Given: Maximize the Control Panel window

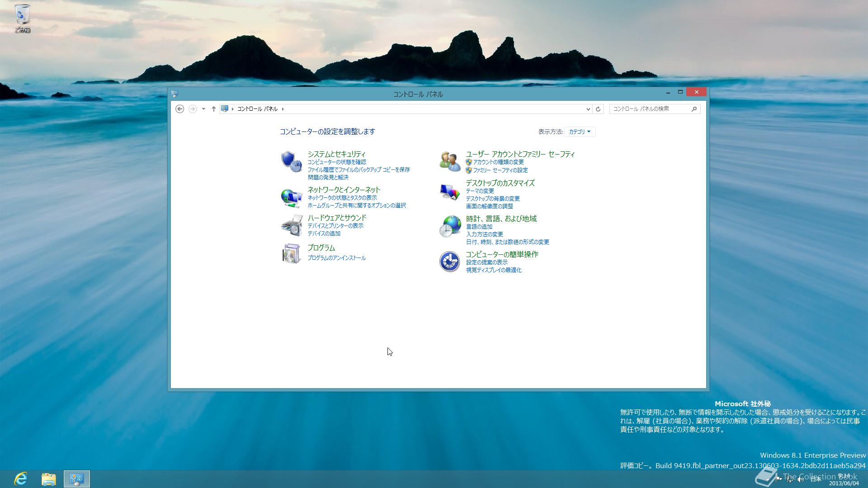Looking at the screenshot, I should tap(680, 92).
